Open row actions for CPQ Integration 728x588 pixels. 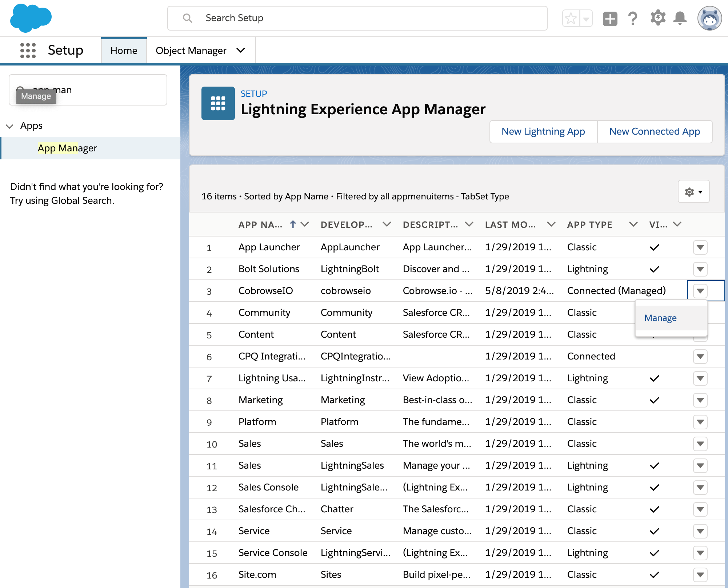(700, 357)
